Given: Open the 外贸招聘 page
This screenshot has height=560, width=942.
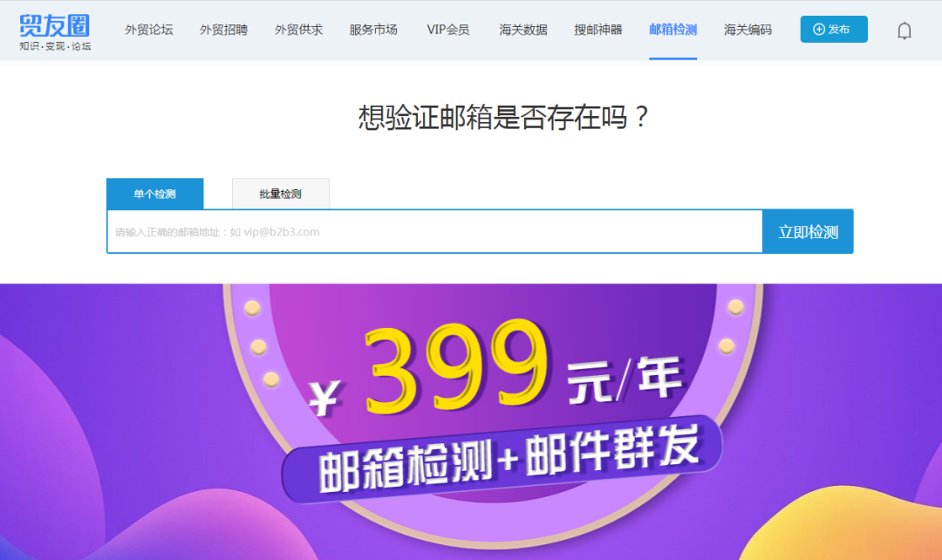Looking at the screenshot, I should [223, 30].
